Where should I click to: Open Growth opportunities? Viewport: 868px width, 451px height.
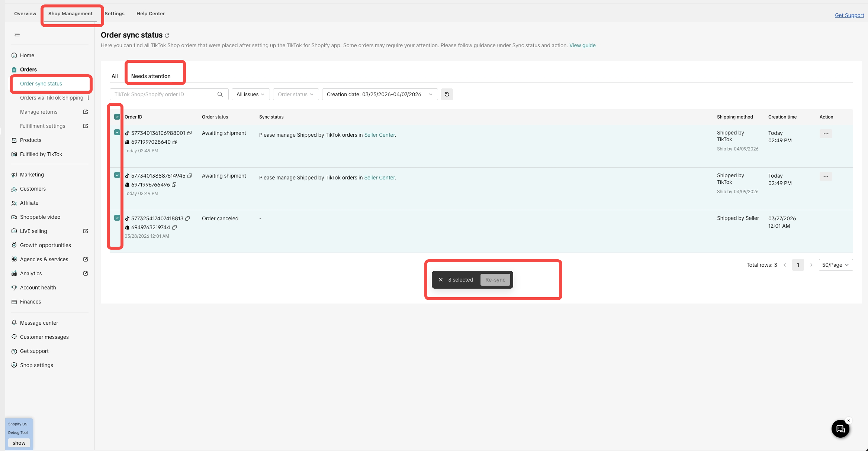(x=45, y=245)
